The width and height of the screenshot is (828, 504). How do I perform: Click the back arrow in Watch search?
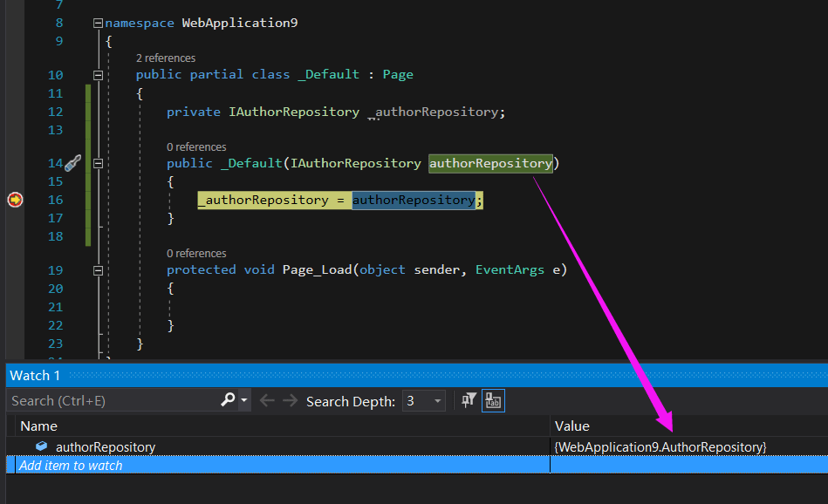click(x=267, y=401)
